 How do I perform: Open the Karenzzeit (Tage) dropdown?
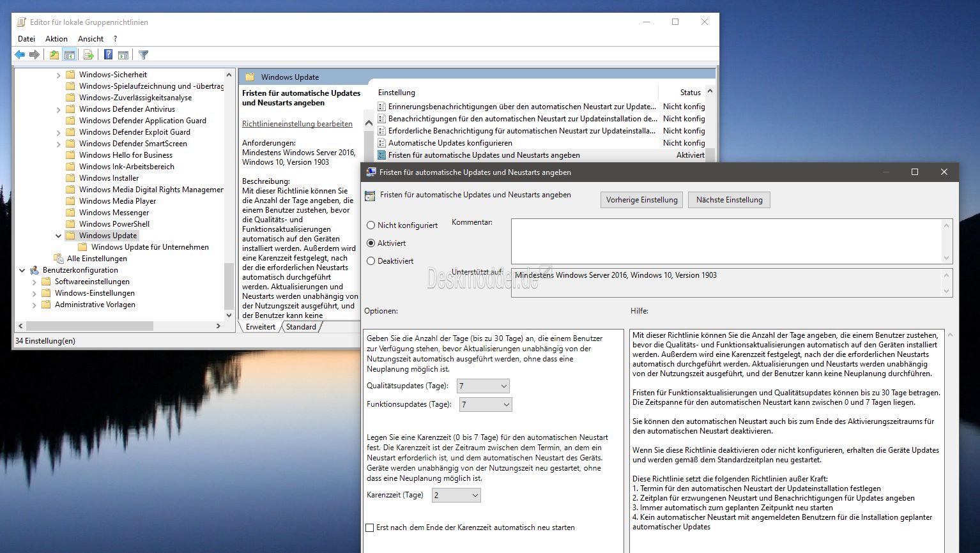[456, 495]
